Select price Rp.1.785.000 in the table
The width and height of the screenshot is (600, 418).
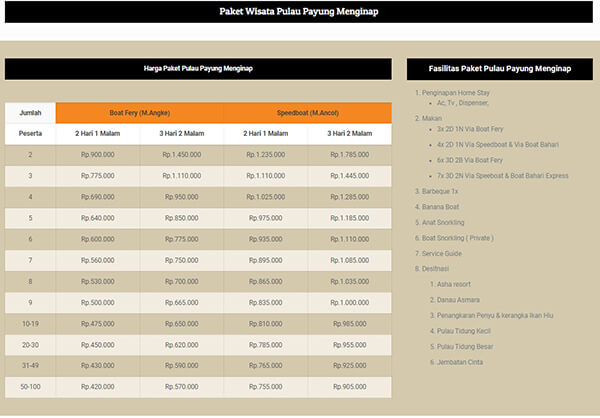coord(350,155)
